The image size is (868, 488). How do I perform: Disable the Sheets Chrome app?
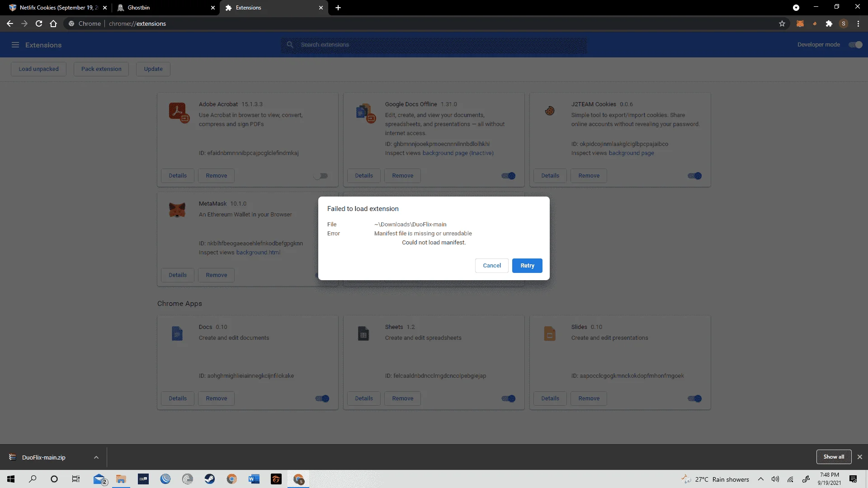pos(509,399)
